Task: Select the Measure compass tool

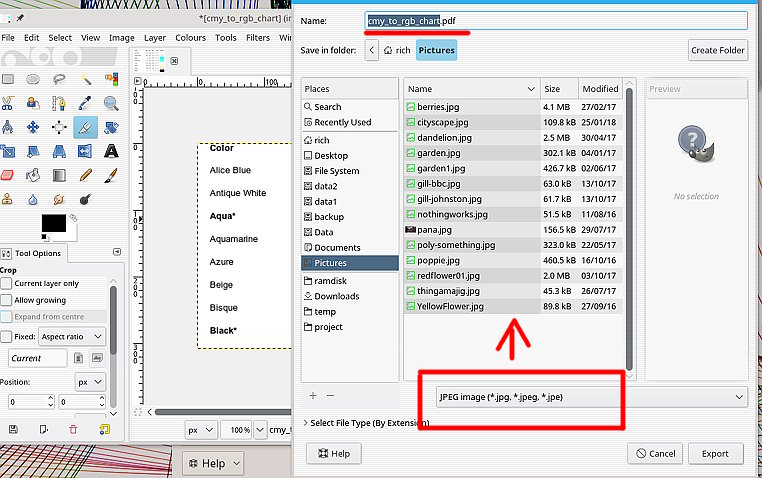Action: [x=7, y=127]
